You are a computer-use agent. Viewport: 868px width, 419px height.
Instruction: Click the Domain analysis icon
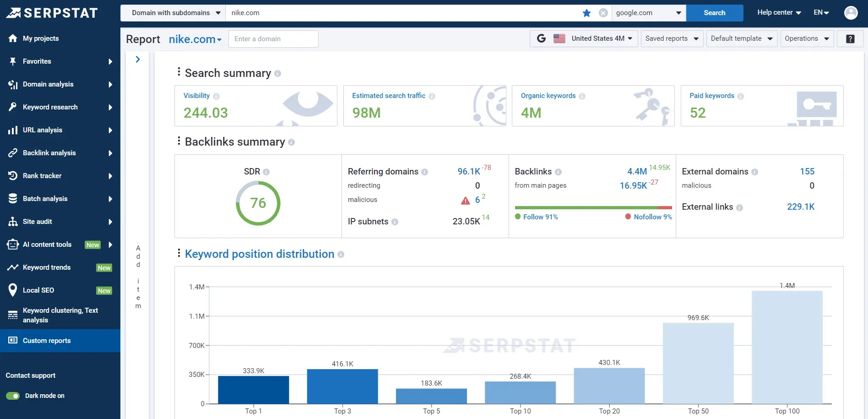point(13,84)
